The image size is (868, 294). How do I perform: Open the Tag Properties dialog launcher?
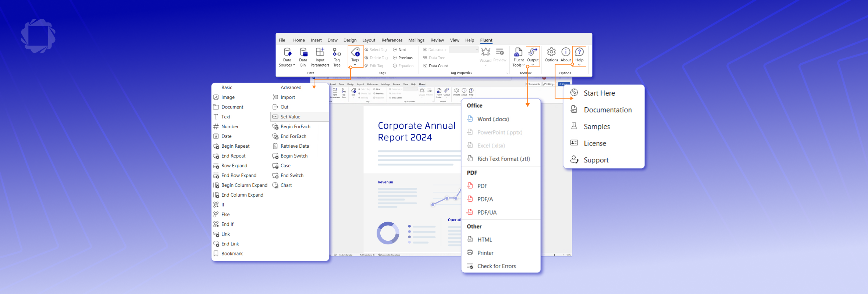point(507,73)
